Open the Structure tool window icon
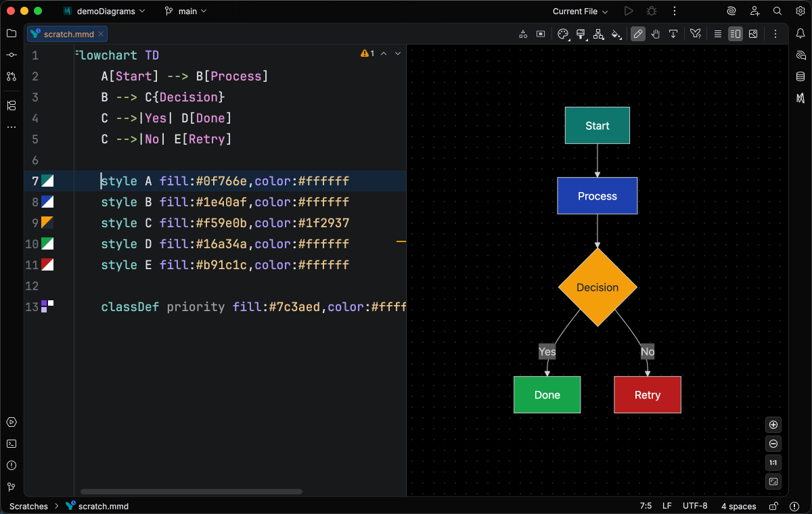The width and height of the screenshot is (812, 514). tap(11, 106)
